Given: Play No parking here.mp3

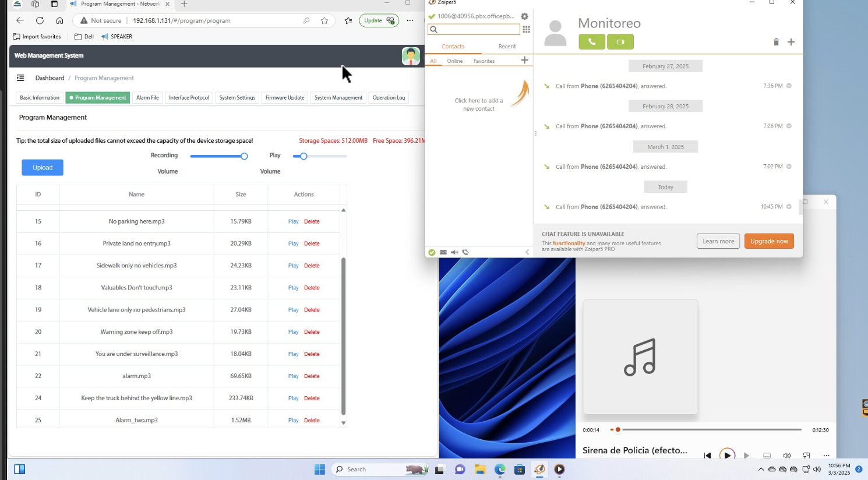Looking at the screenshot, I should (293, 221).
